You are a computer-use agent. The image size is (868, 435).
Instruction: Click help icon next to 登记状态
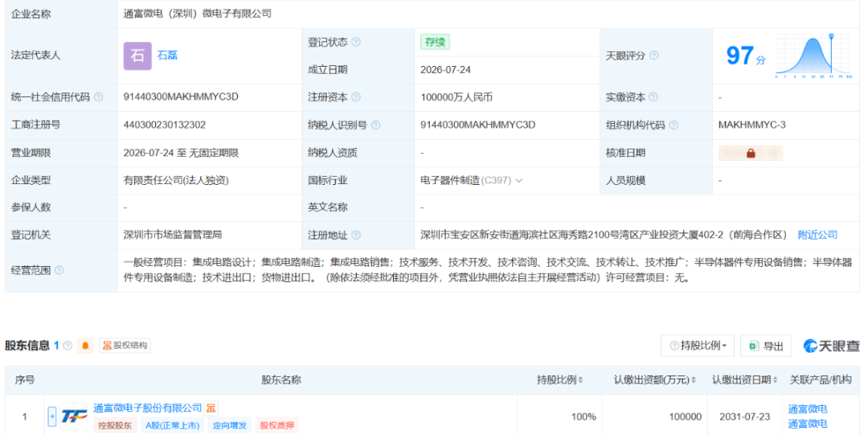356,42
